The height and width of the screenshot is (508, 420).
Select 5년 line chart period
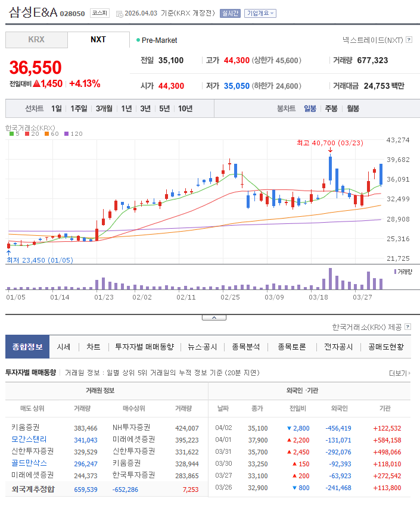[x=164, y=108]
